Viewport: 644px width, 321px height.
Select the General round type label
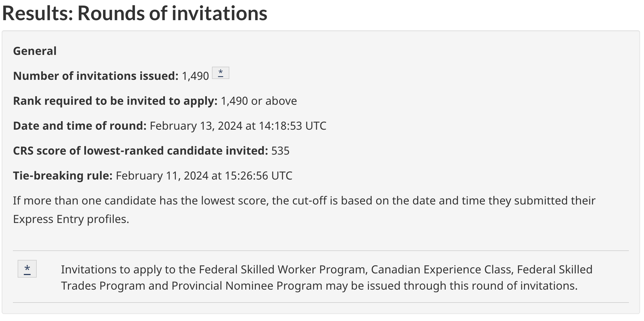(x=35, y=51)
